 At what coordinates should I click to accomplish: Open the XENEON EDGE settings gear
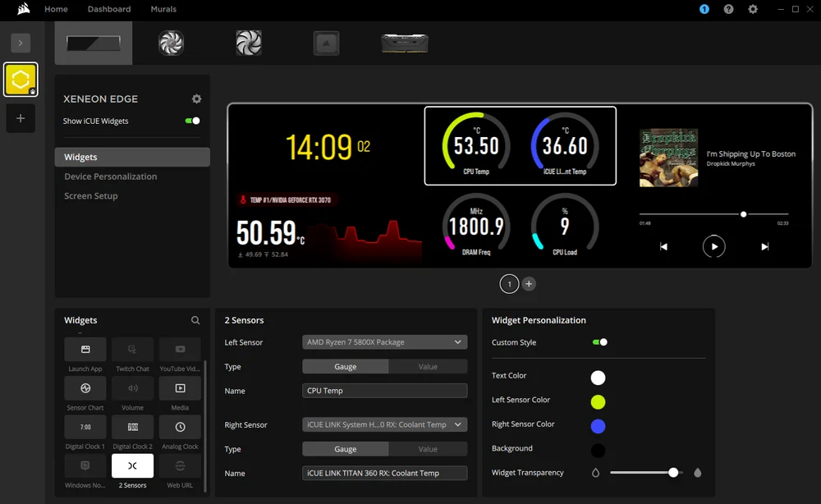(x=195, y=99)
